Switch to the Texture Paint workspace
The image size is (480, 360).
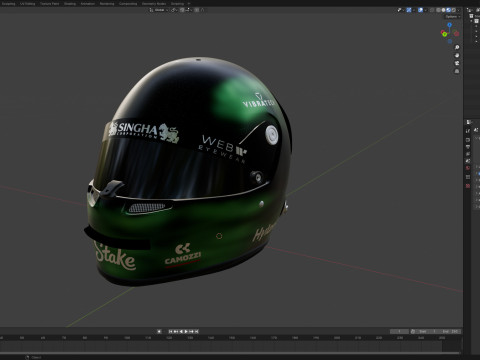tap(49, 4)
